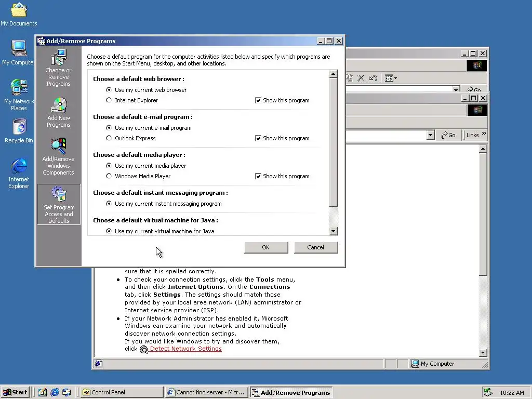Click the Add/Remove Programs title bar icon

(x=42, y=41)
